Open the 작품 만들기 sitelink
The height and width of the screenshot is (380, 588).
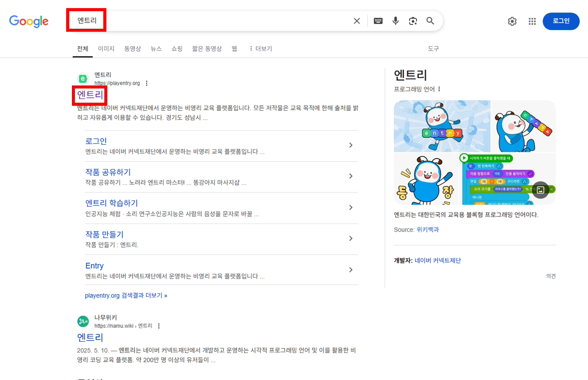pos(104,234)
